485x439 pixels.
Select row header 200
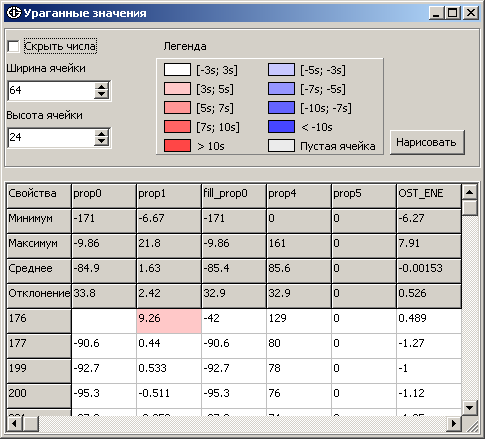pos(39,396)
